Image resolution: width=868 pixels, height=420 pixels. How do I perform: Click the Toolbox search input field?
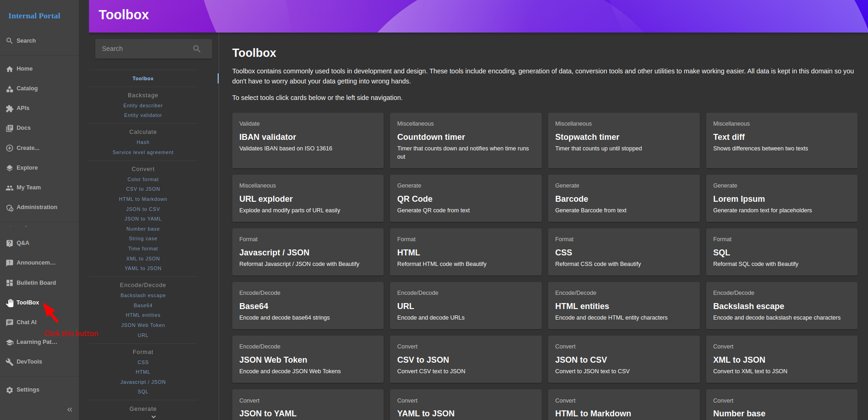pyautogui.click(x=144, y=49)
